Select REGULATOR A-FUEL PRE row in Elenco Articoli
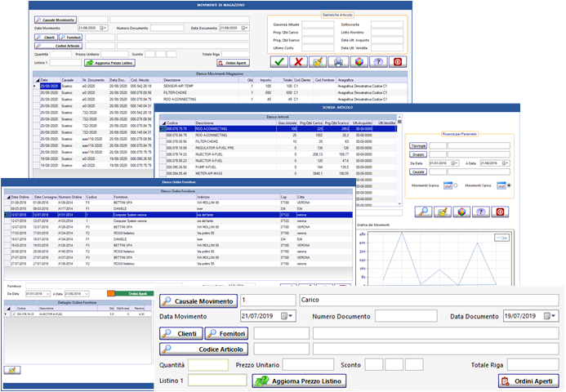The height and width of the screenshot is (392, 566). (278, 148)
